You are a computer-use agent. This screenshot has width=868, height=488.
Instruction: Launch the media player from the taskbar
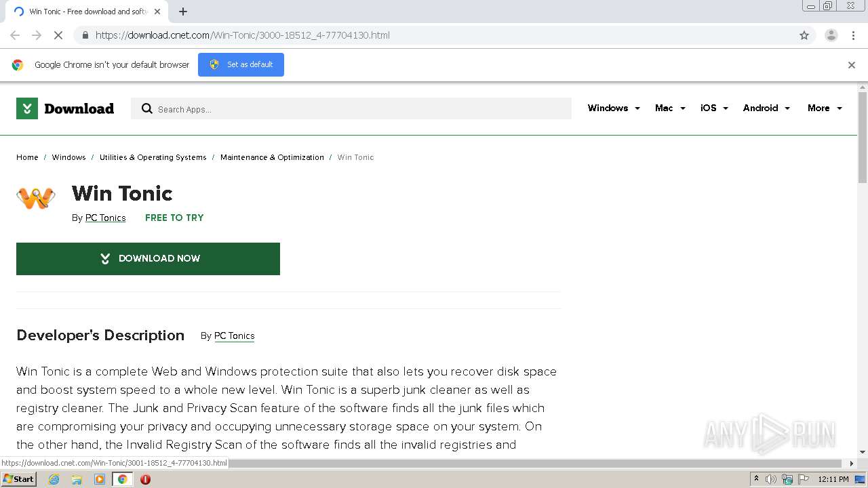pyautogui.click(x=100, y=479)
